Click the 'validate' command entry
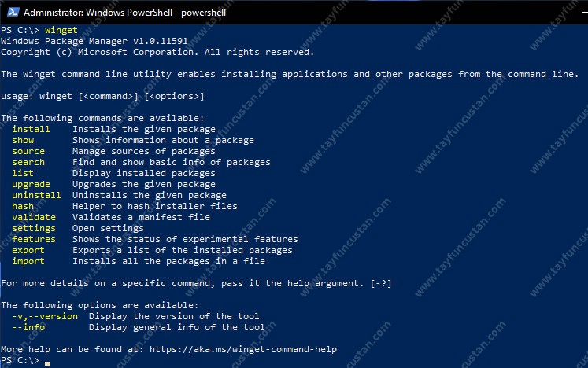 pyautogui.click(x=33, y=217)
